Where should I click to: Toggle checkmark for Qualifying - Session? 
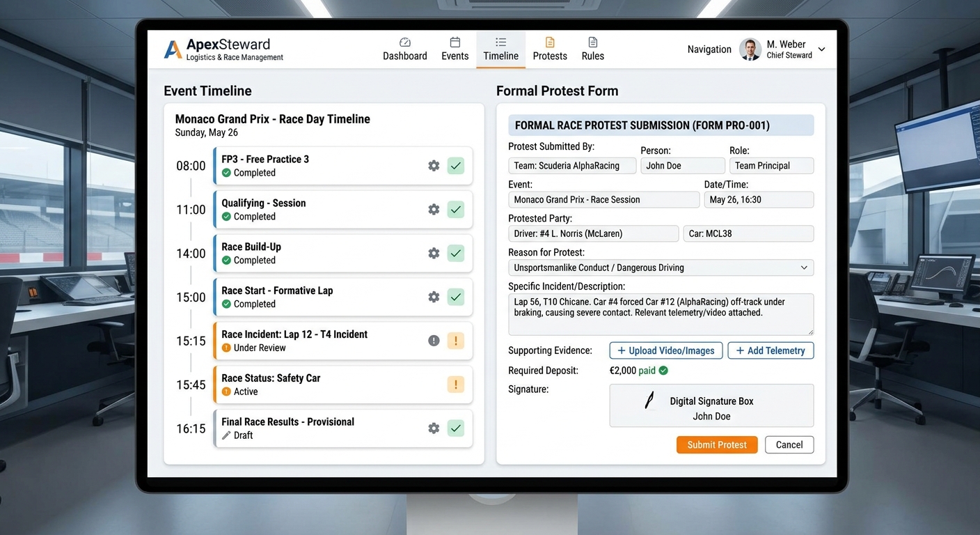coord(456,210)
